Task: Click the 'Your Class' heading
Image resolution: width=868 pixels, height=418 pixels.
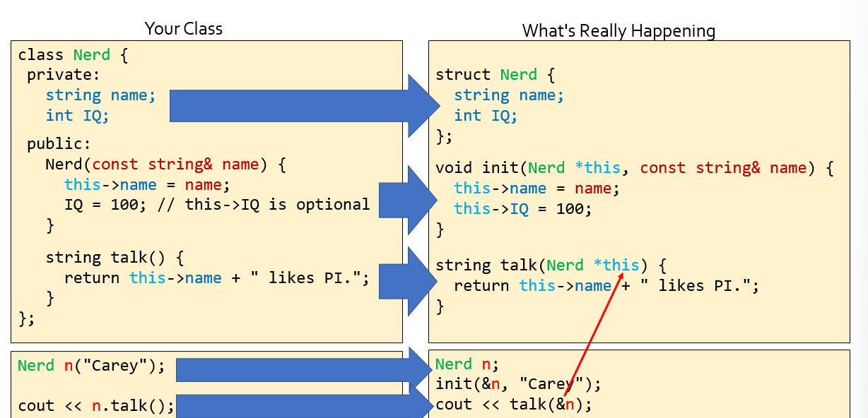Action: coord(183,29)
